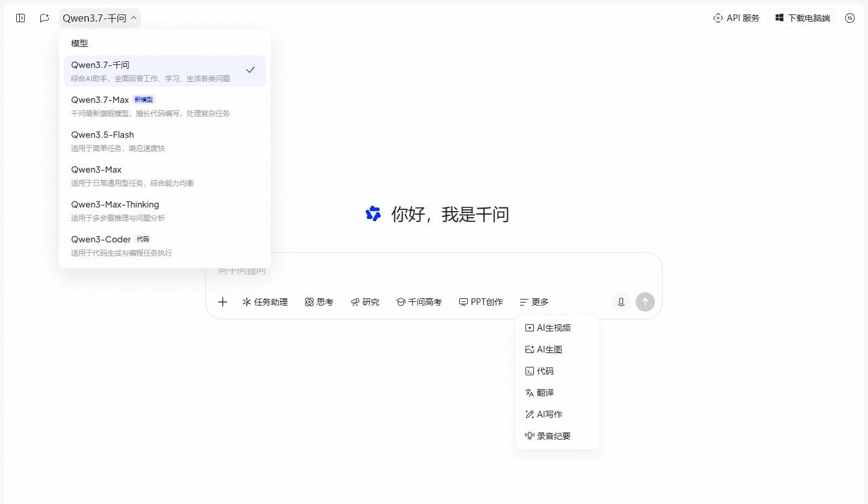Select AI生图 image generation

tap(557, 349)
